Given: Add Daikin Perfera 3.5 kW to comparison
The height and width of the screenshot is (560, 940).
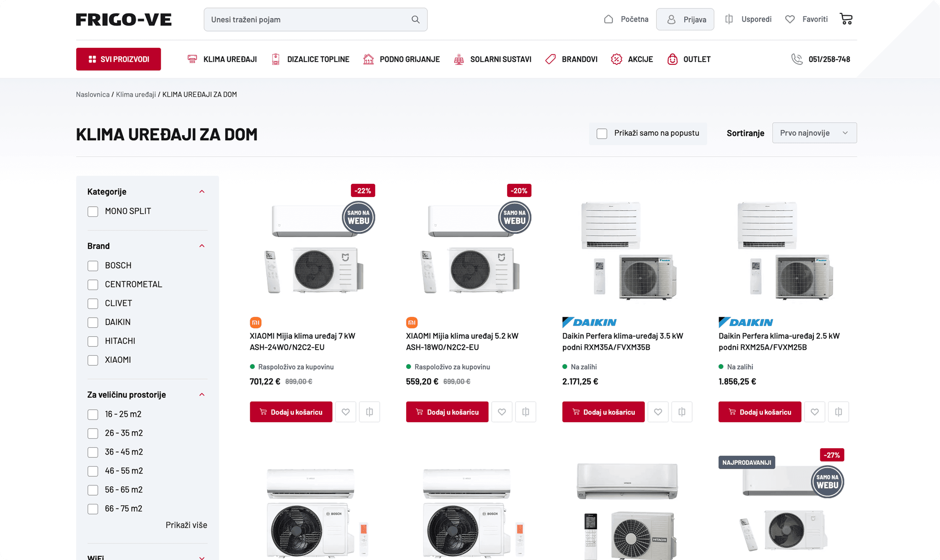Looking at the screenshot, I should (x=682, y=412).
